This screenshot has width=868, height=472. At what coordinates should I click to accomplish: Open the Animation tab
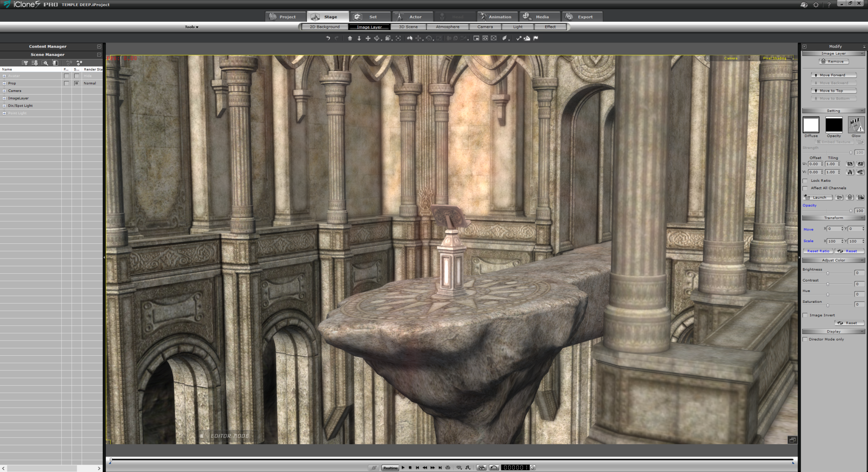(497, 17)
